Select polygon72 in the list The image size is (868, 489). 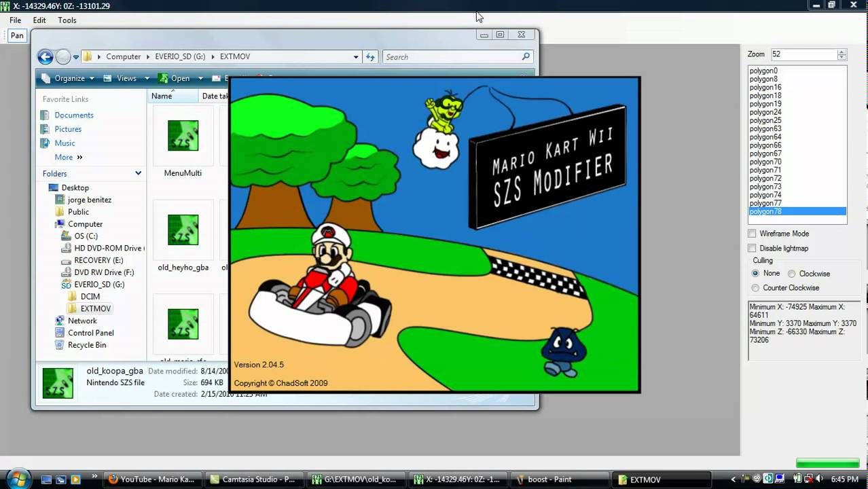797,179
